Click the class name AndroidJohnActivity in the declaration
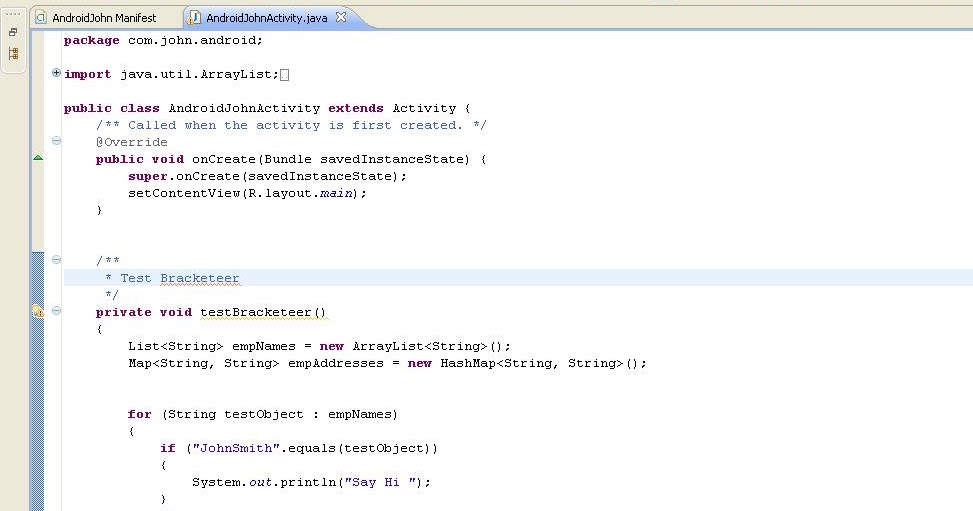 click(x=244, y=108)
